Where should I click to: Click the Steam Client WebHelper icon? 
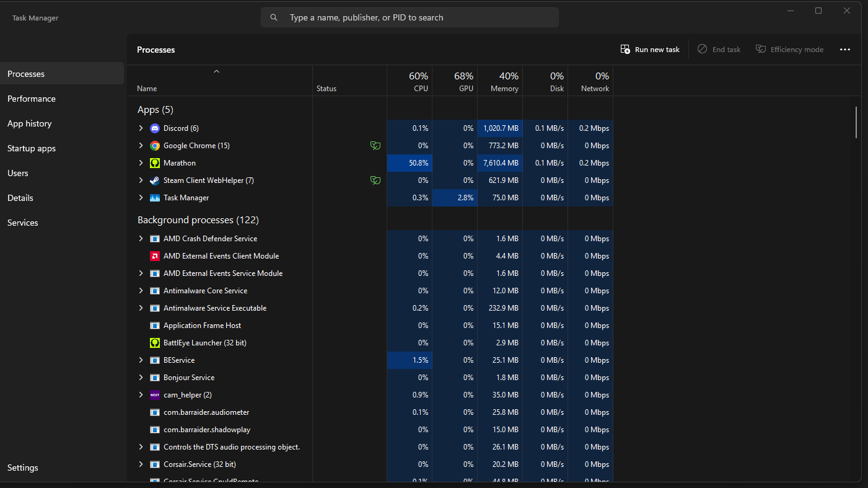(x=155, y=180)
